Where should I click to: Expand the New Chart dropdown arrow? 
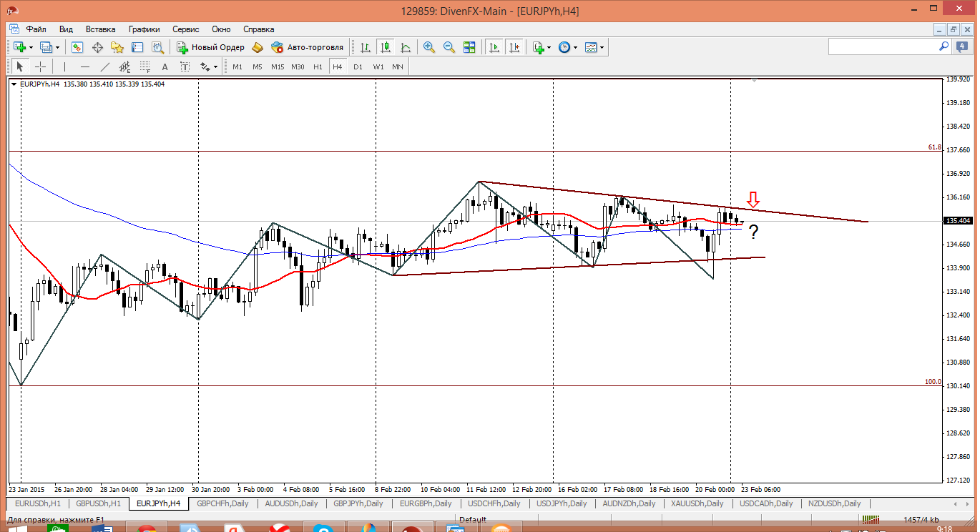(x=30, y=47)
